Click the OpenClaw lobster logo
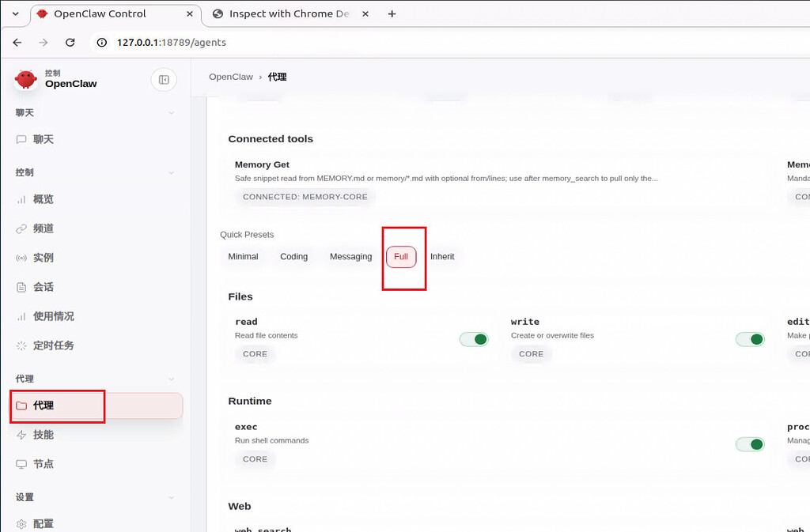The height and width of the screenshot is (532, 810). click(26, 80)
